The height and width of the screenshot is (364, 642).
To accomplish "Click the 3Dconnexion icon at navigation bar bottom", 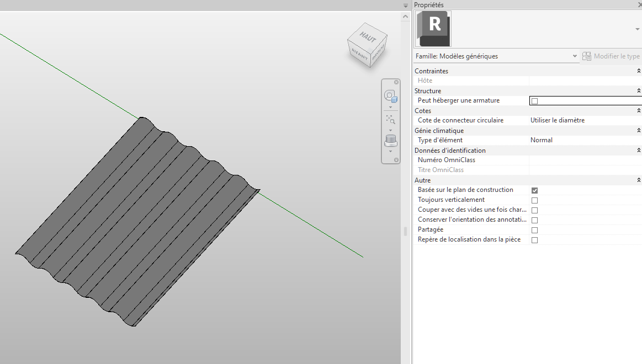I will click(390, 140).
